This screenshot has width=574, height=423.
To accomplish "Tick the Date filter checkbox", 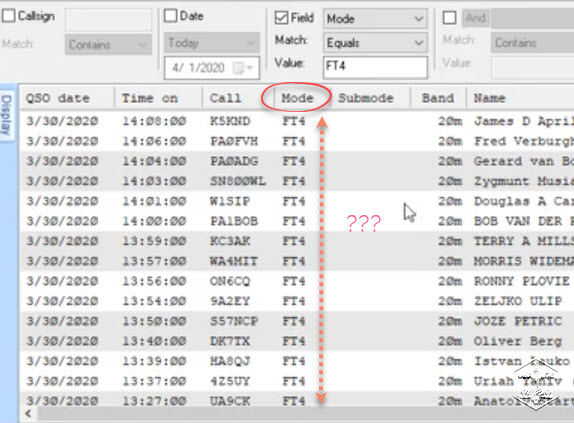I will [170, 16].
